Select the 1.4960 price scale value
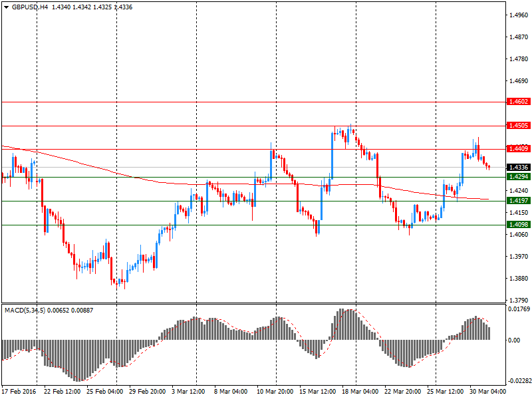532x399 pixels. tap(519, 15)
